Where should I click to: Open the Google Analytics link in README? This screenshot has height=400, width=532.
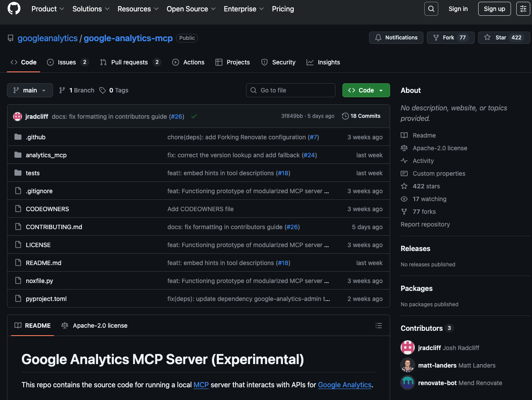pos(345,385)
